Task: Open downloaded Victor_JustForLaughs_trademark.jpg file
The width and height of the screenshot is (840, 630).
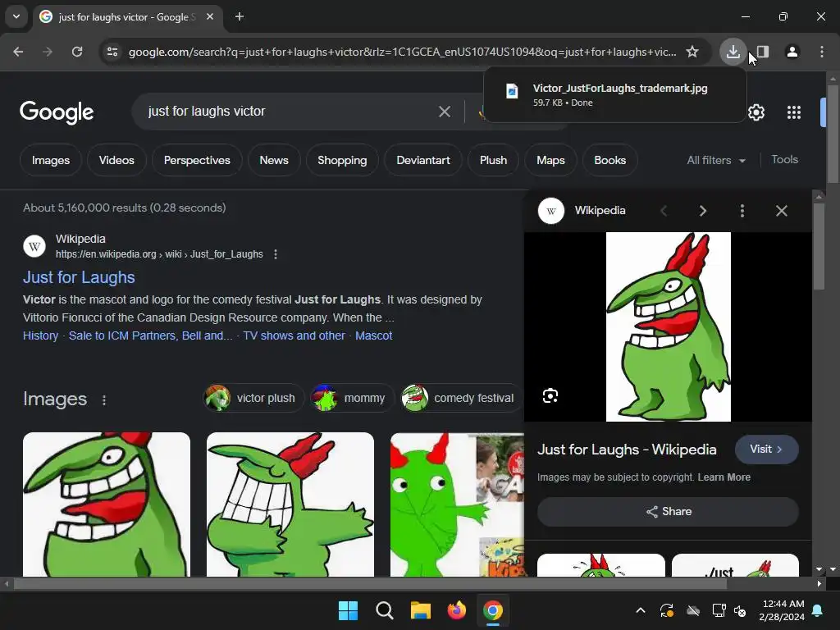Action: click(x=614, y=94)
